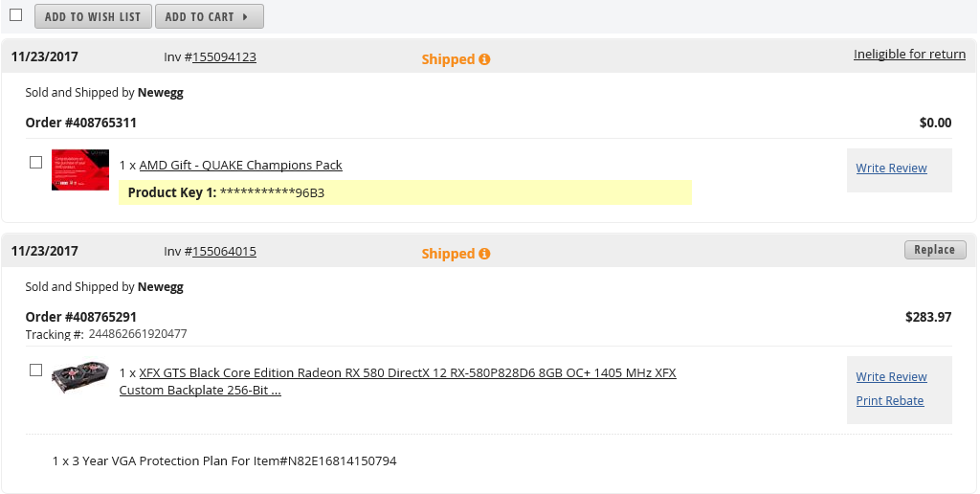Open invoice number 155064015
The height and width of the screenshot is (494, 980).
(224, 252)
